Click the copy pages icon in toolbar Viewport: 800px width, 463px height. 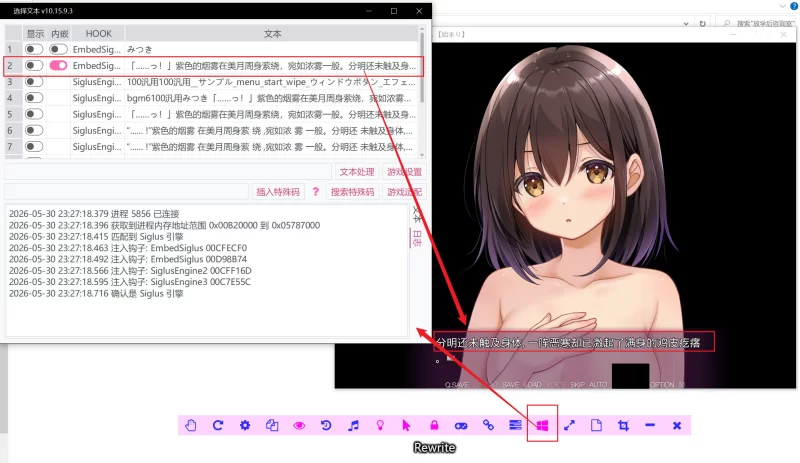(x=272, y=425)
